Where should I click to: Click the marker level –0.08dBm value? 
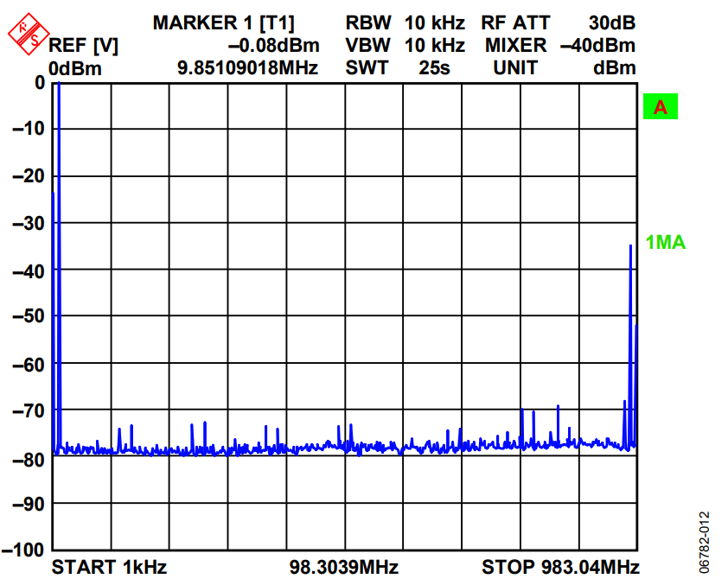[273, 45]
